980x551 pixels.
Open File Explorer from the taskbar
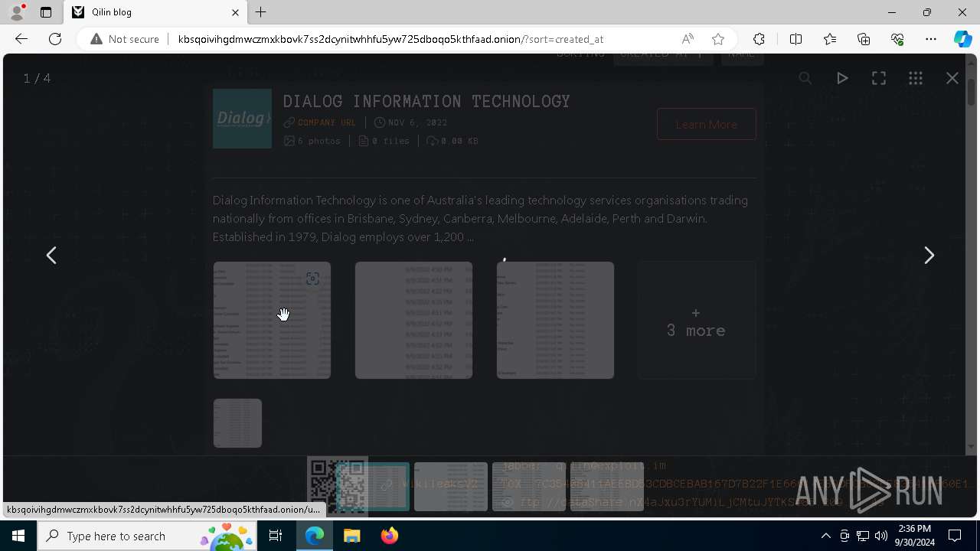pyautogui.click(x=352, y=536)
